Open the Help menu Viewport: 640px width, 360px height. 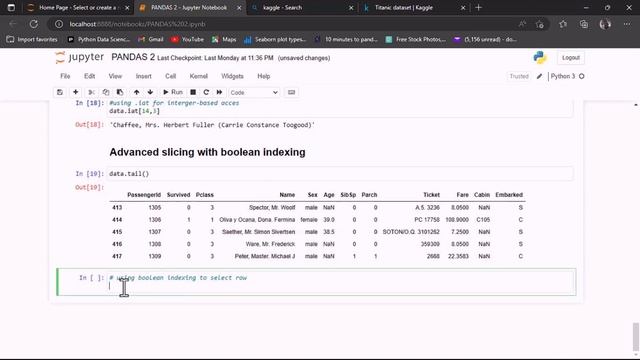(264, 76)
